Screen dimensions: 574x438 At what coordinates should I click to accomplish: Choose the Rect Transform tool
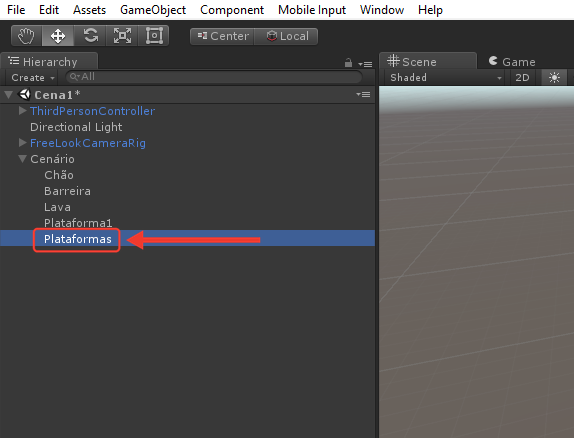tap(154, 36)
